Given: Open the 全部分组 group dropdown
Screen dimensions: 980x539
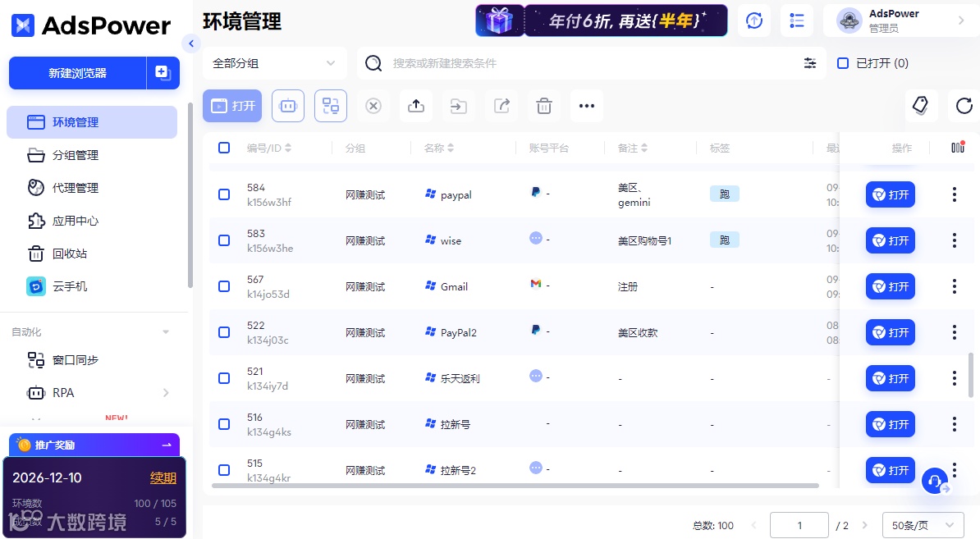Looking at the screenshot, I should (274, 63).
